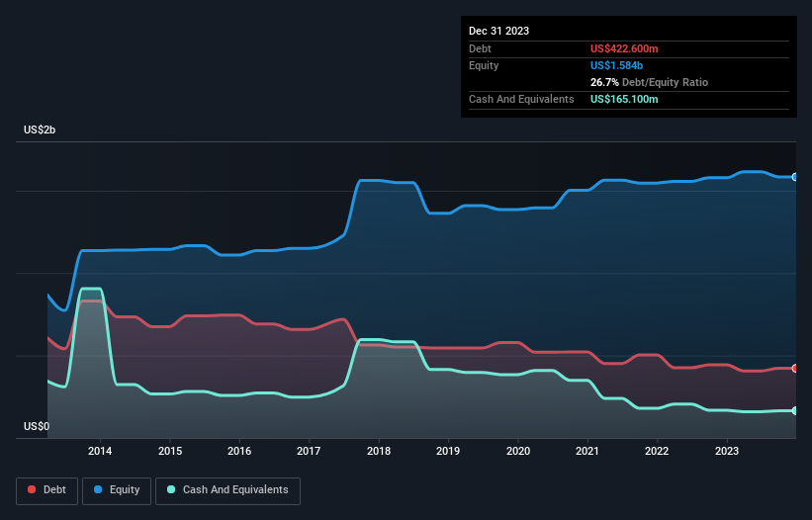Hide the Cash And Equivalents series
Viewport: 812px width, 520px height.
pyautogui.click(x=227, y=490)
